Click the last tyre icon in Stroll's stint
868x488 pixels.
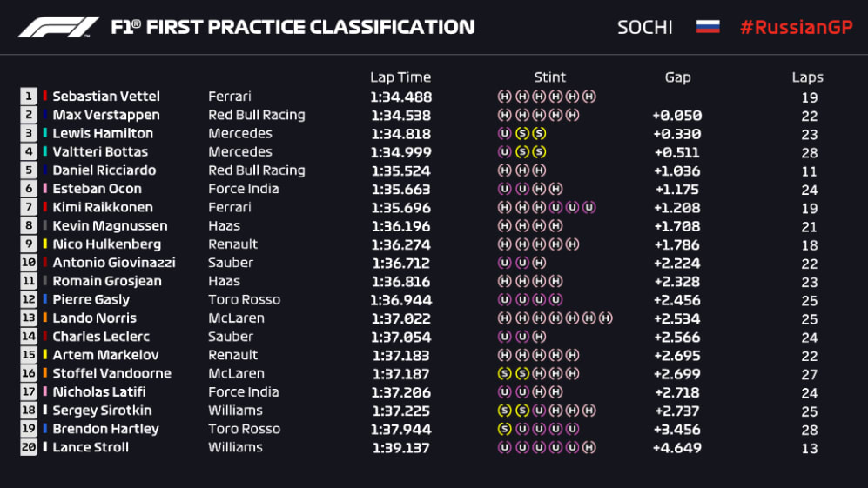coord(589,447)
